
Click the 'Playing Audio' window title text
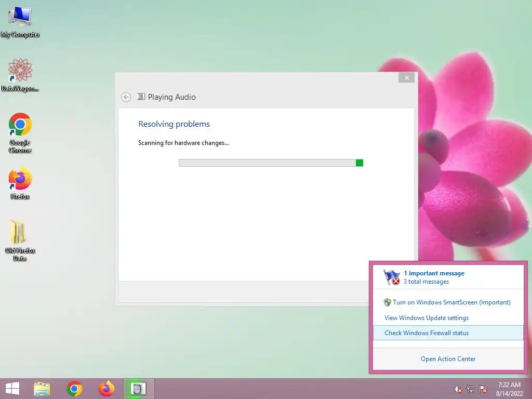pos(171,97)
